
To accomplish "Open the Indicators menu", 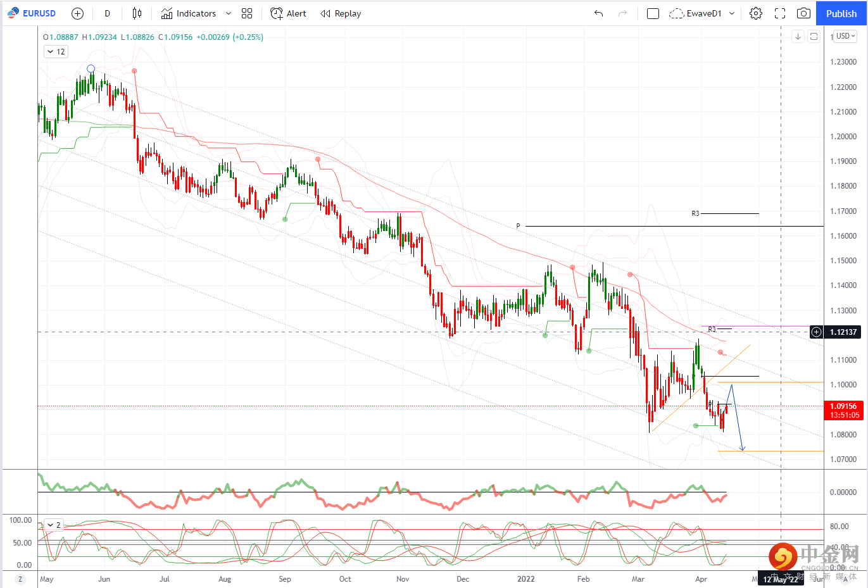I will point(189,13).
